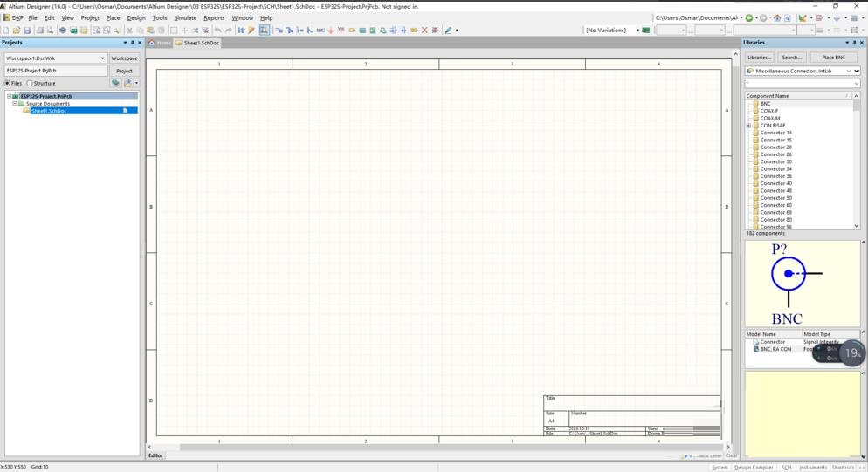Open the Place menu

(x=113, y=17)
